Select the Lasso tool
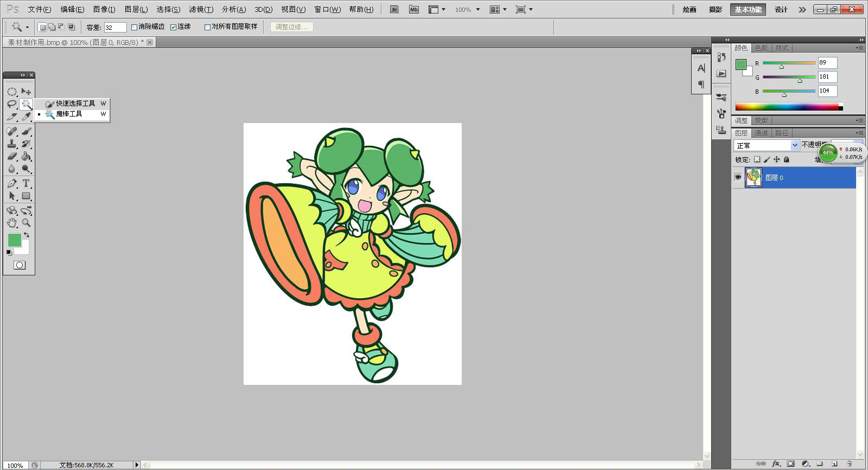 11,104
